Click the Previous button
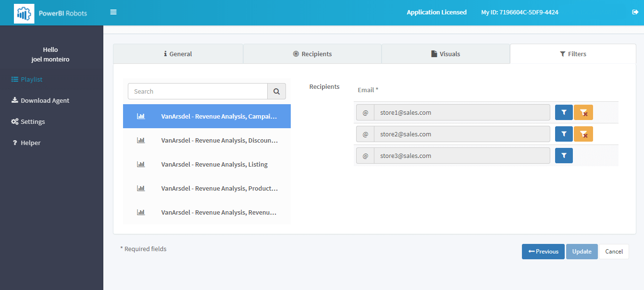The image size is (644, 290). coord(543,251)
